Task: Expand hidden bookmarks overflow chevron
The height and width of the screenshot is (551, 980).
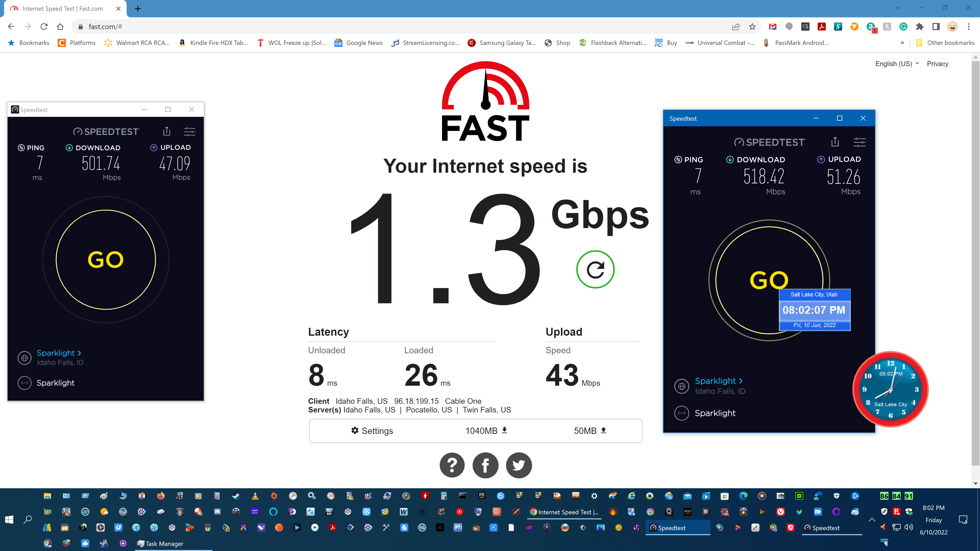Action: [x=902, y=43]
